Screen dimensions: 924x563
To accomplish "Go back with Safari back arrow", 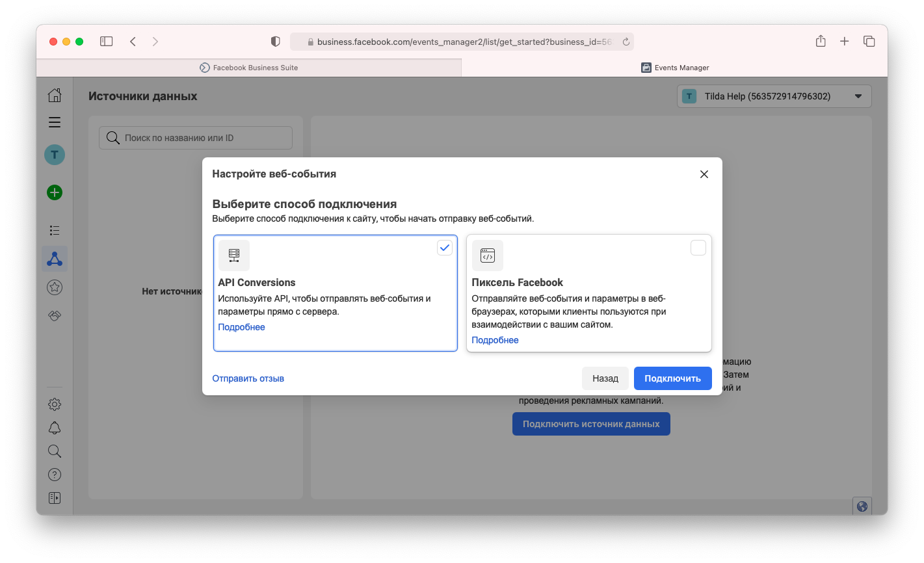I will 133,42.
